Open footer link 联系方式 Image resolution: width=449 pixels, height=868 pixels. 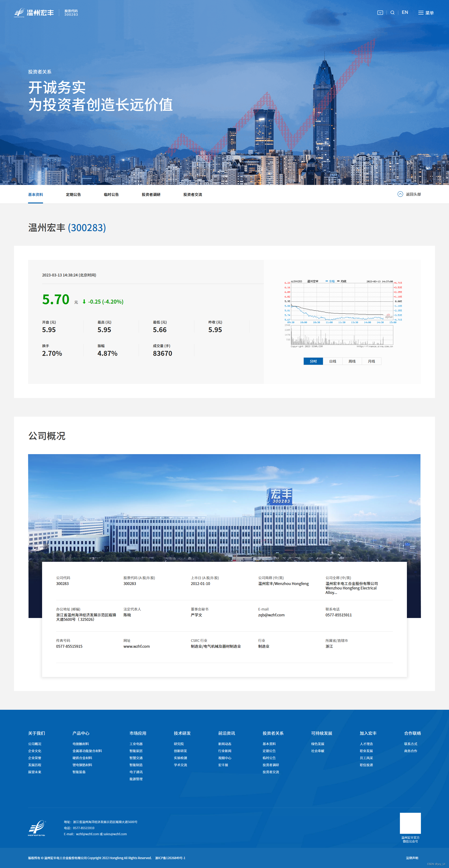click(x=411, y=744)
